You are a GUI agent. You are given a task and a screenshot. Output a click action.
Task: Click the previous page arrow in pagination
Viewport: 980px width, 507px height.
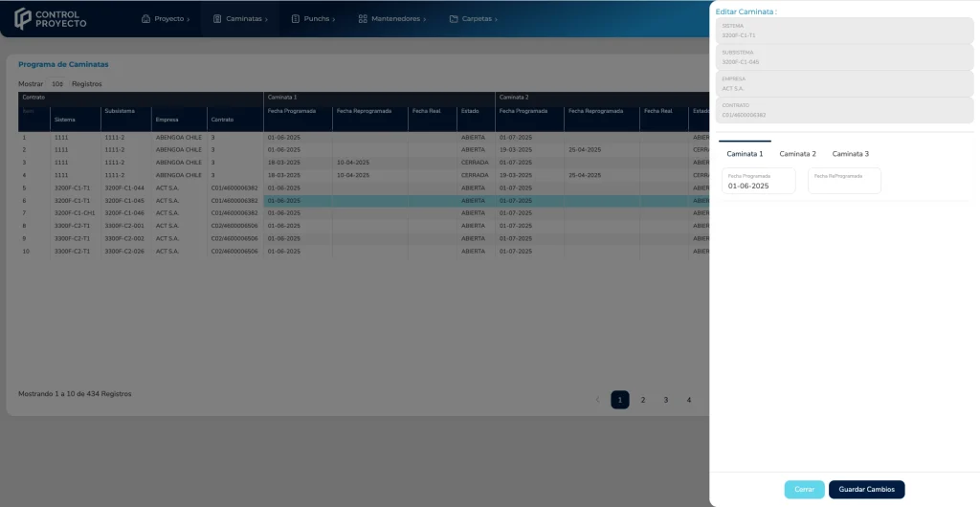pos(598,400)
